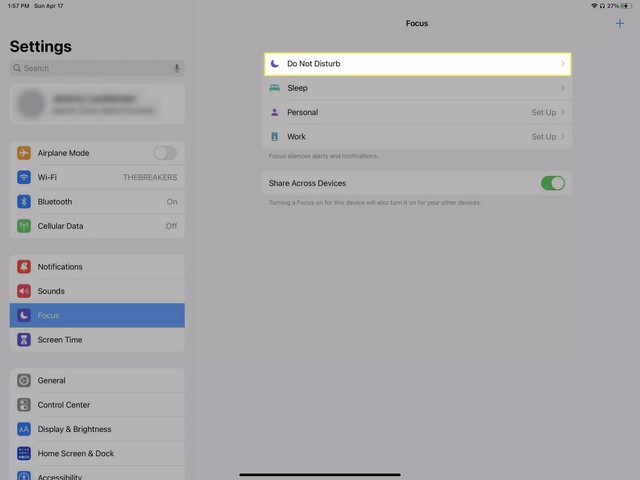Tap the Notifications bell icon
Viewport: 640px width, 480px height.
[24, 267]
